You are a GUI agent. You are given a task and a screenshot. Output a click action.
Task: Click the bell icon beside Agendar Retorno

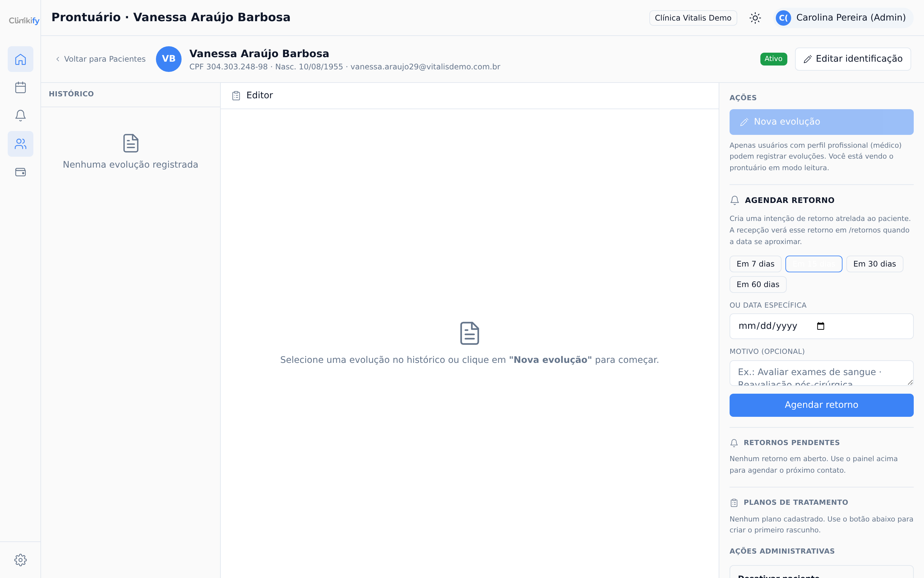pyautogui.click(x=735, y=200)
